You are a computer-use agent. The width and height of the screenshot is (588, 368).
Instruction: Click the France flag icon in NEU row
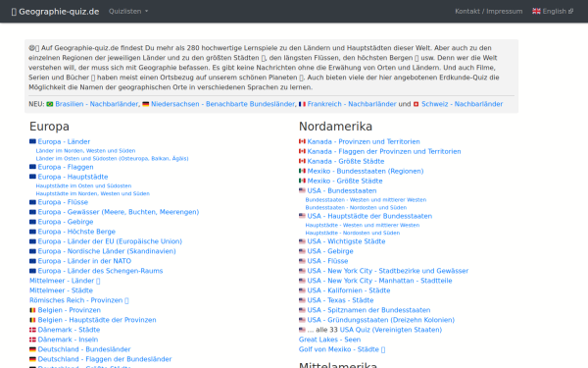(302, 104)
